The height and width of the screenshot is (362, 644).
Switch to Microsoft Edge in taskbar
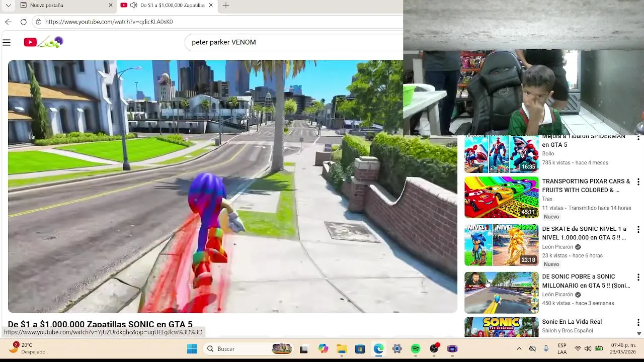378,349
